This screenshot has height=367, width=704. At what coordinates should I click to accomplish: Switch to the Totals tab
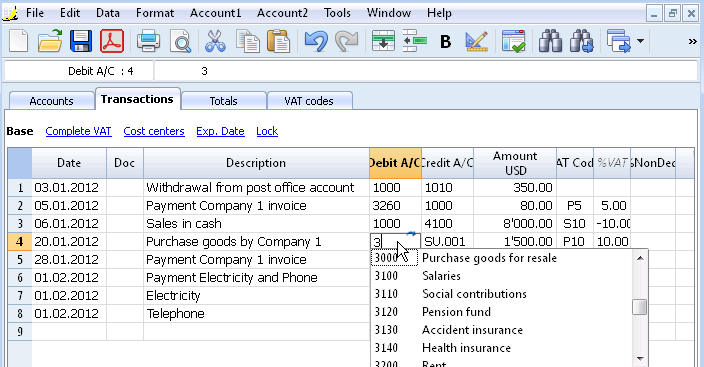(223, 101)
